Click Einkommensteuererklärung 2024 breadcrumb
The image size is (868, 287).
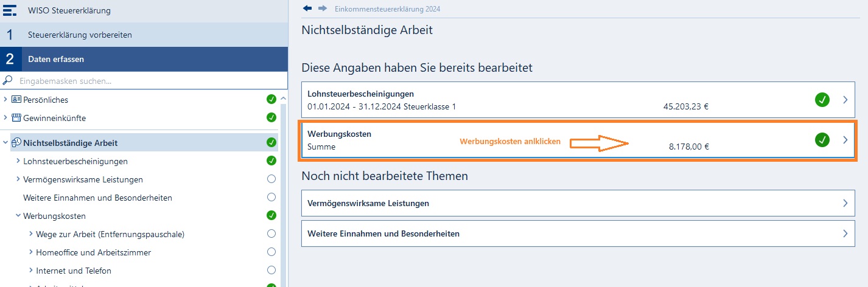[387, 9]
